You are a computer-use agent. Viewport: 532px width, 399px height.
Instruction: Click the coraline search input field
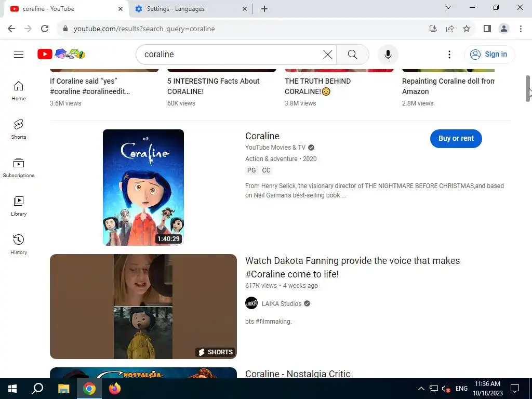click(x=231, y=54)
